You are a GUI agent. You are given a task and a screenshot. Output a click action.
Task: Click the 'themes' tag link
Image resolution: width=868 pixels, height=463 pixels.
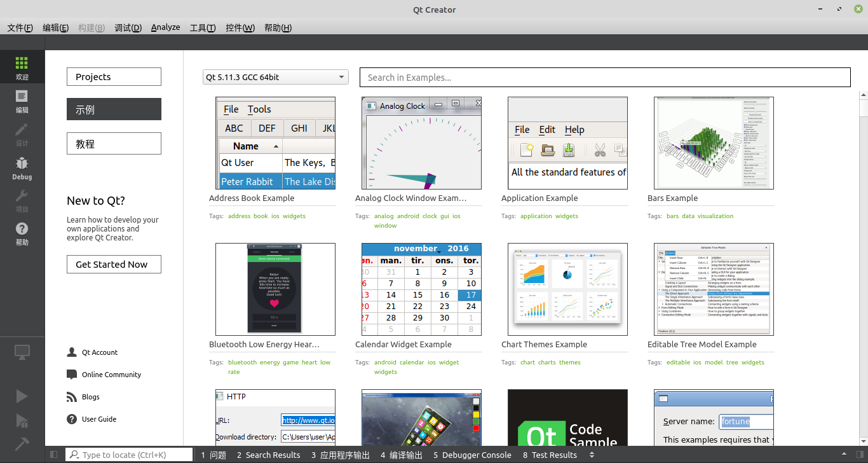coord(570,363)
